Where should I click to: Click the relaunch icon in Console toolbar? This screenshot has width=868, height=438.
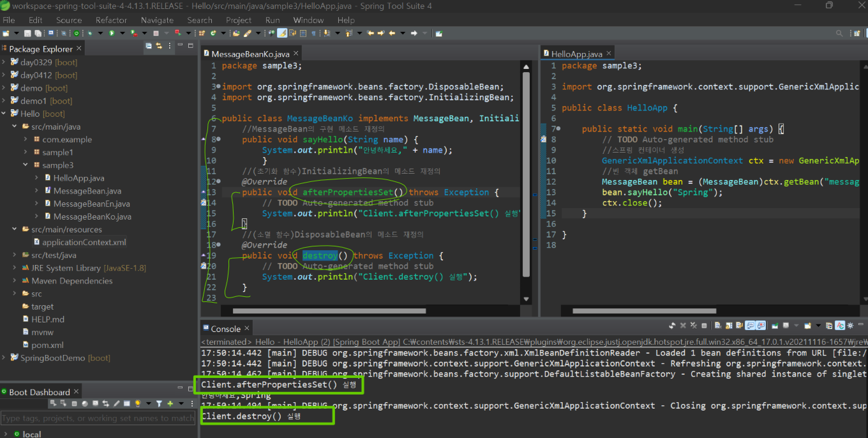tap(672, 326)
